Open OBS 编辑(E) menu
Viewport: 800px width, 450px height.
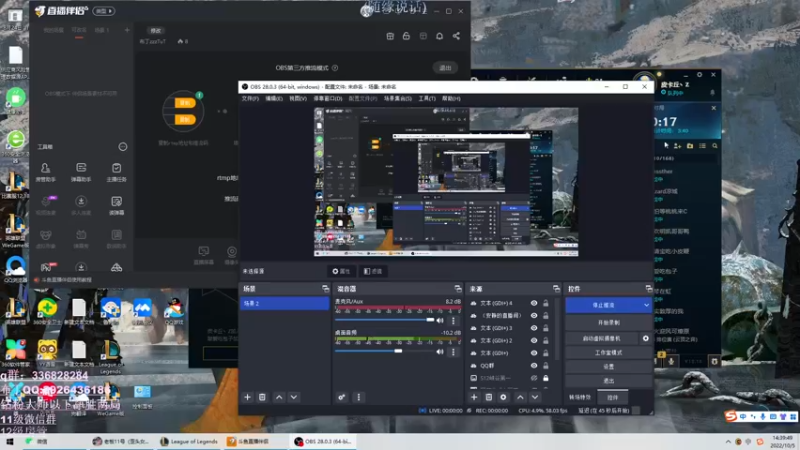274,98
